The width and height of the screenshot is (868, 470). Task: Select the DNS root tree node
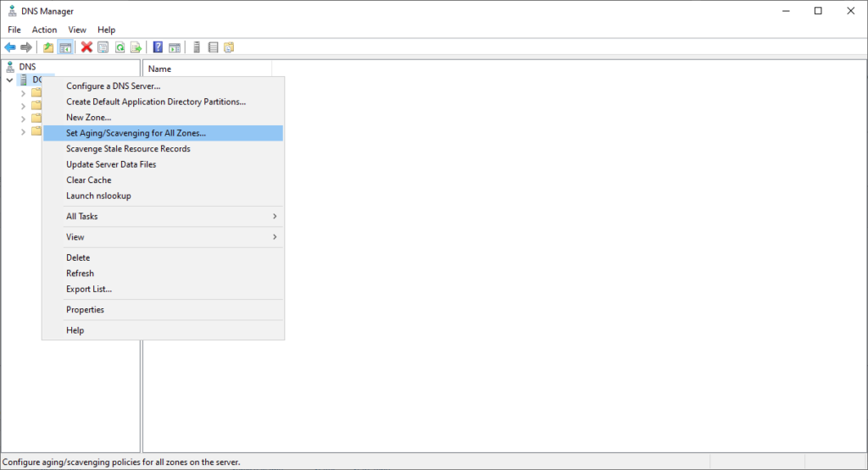tap(27, 67)
